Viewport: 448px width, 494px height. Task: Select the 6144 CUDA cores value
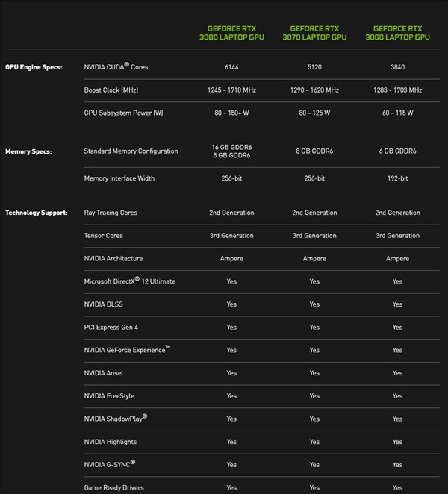(231, 67)
